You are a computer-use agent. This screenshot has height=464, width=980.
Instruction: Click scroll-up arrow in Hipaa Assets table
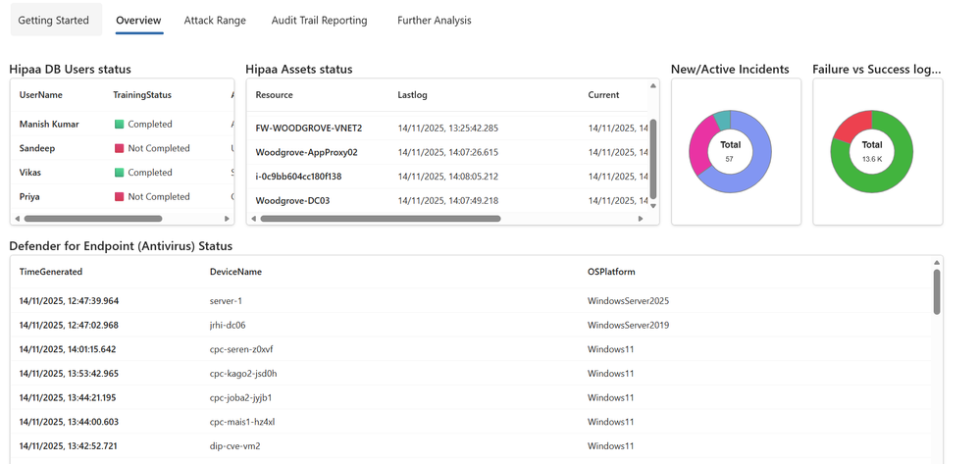pyautogui.click(x=653, y=86)
